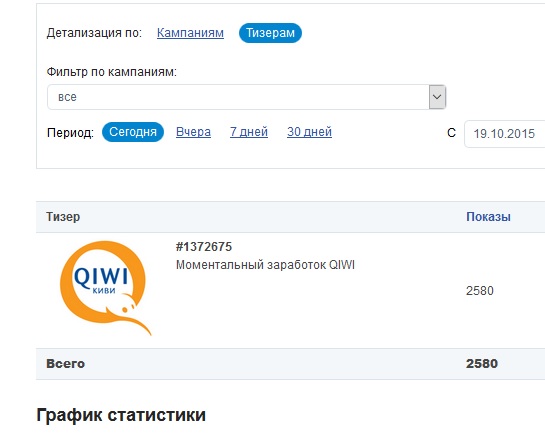Click the 'Период:' label

pyautogui.click(x=70, y=133)
